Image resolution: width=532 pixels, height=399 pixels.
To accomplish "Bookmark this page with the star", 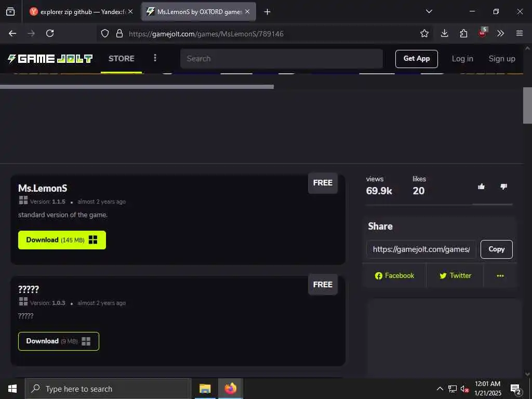I will pyautogui.click(x=424, y=33).
